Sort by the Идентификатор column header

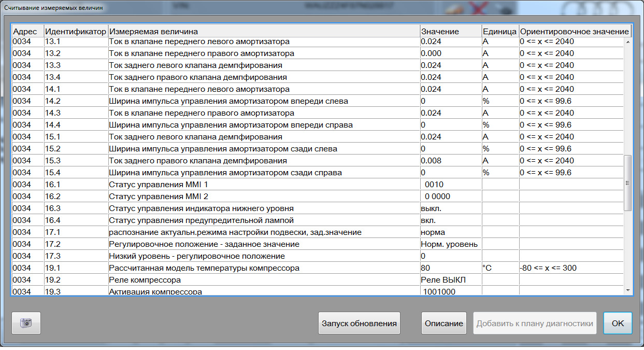pos(76,32)
